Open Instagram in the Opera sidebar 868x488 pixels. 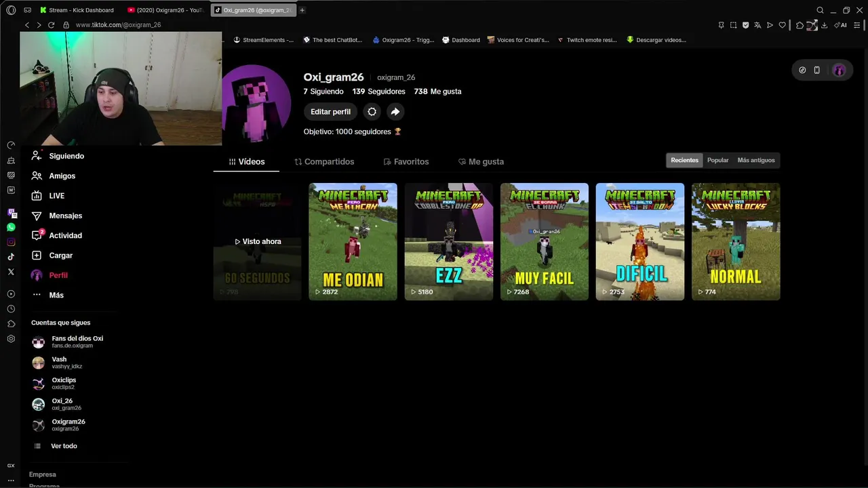pyautogui.click(x=11, y=242)
